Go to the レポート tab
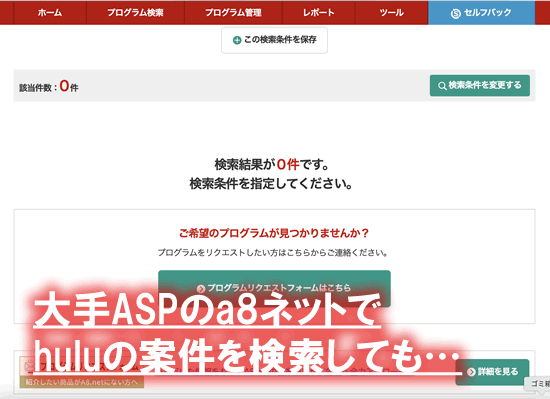This screenshot has width=550, height=399. 318,13
